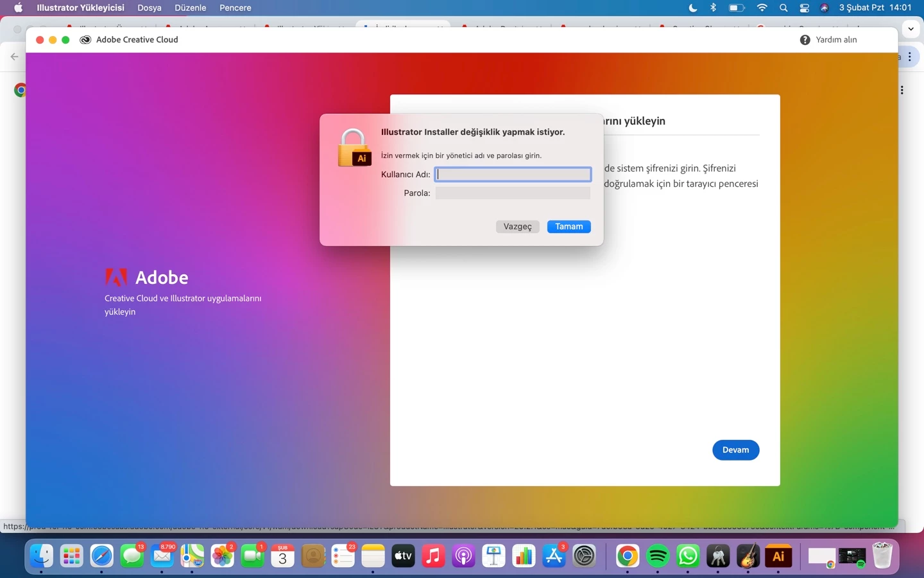Click the Tamam button
924x578 pixels.
(569, 227)
